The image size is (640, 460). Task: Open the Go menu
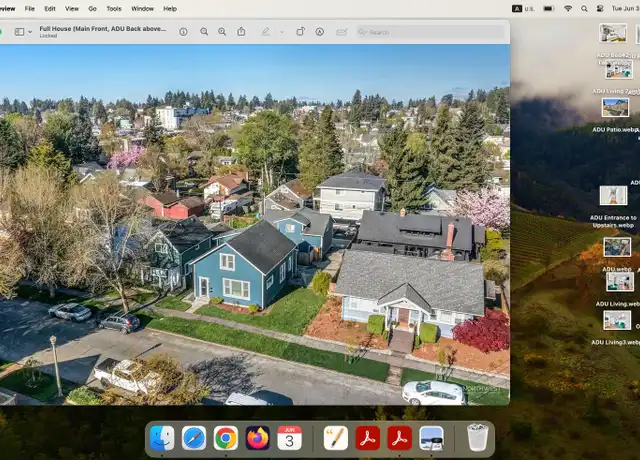pyautogui.click(x=93, y=9)
